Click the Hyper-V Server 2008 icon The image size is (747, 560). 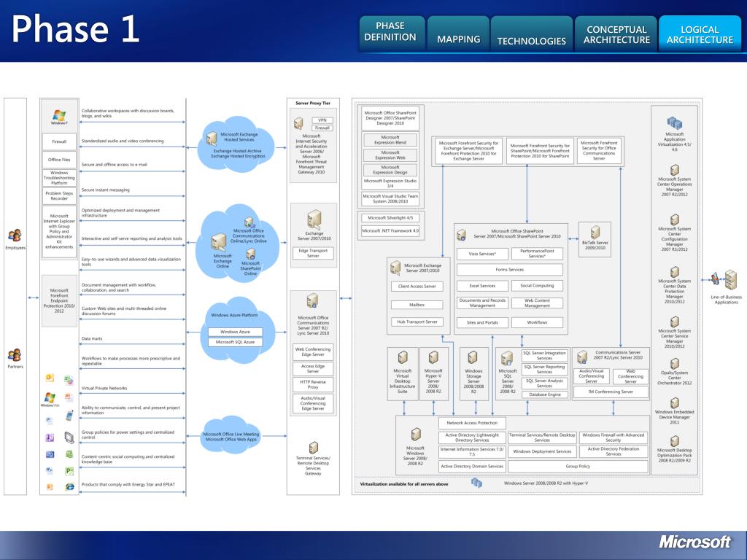pos(433,358)
